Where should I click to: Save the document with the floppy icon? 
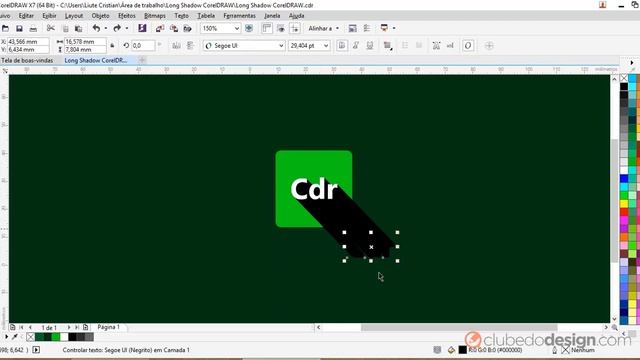tap(19, 28)
